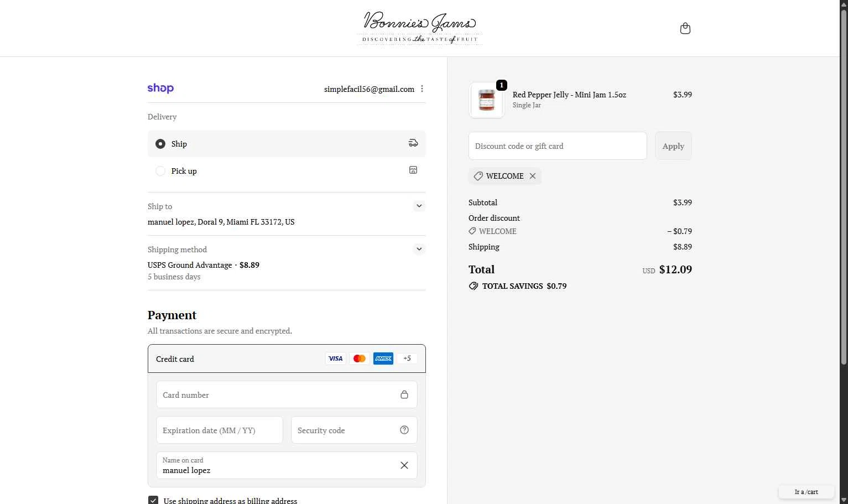The width and height of the screenshot is (848, 504).
Task: Click the total amount $12.09
Action: [675, 269]
